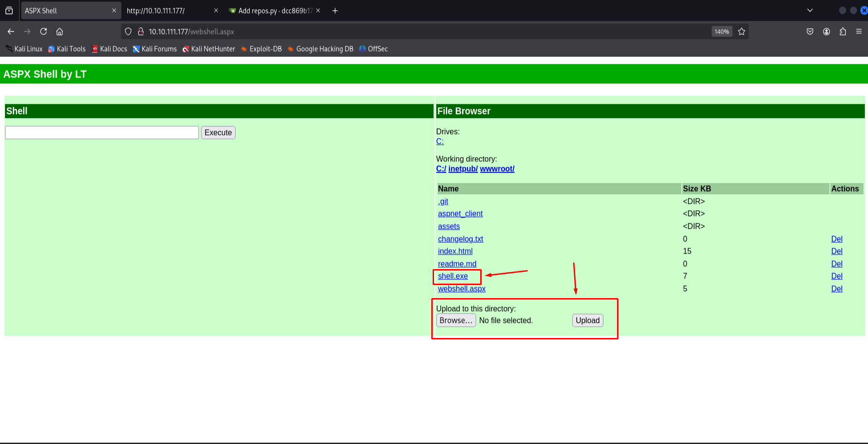Open the changelog.txt file
This screenshot has width=868, height=444.
click(461, 239)
